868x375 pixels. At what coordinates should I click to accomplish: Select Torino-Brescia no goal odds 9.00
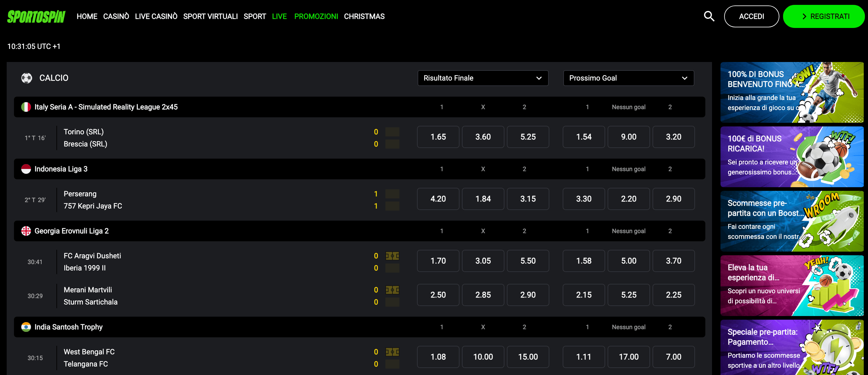coord(629,137)
